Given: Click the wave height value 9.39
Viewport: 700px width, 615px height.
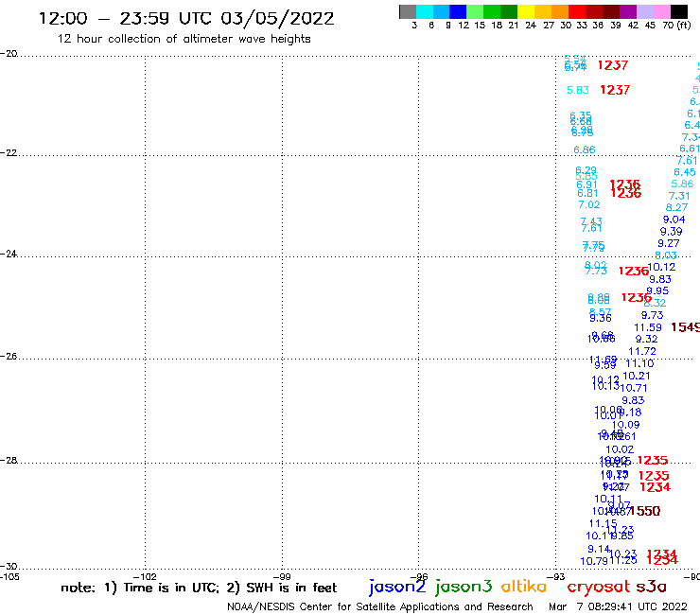Looking at the screenshot, I should tap(672, 232).
